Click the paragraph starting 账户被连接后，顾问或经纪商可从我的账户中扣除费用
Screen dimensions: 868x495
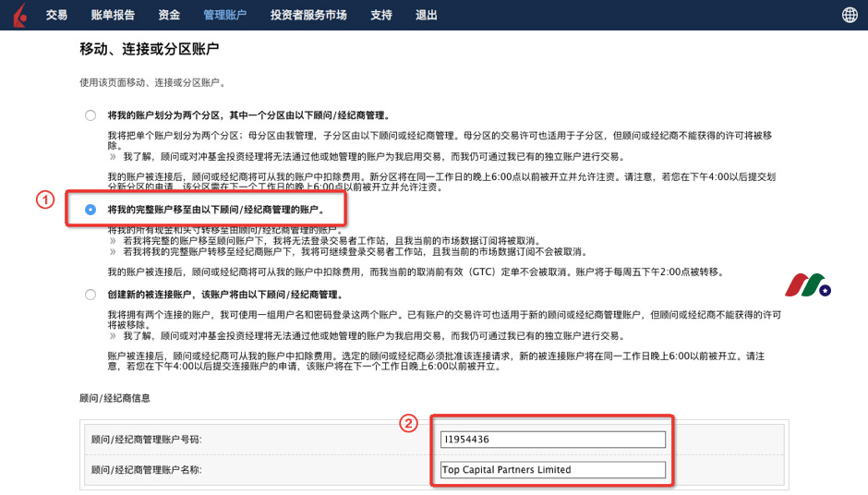[x=436, y=361]
